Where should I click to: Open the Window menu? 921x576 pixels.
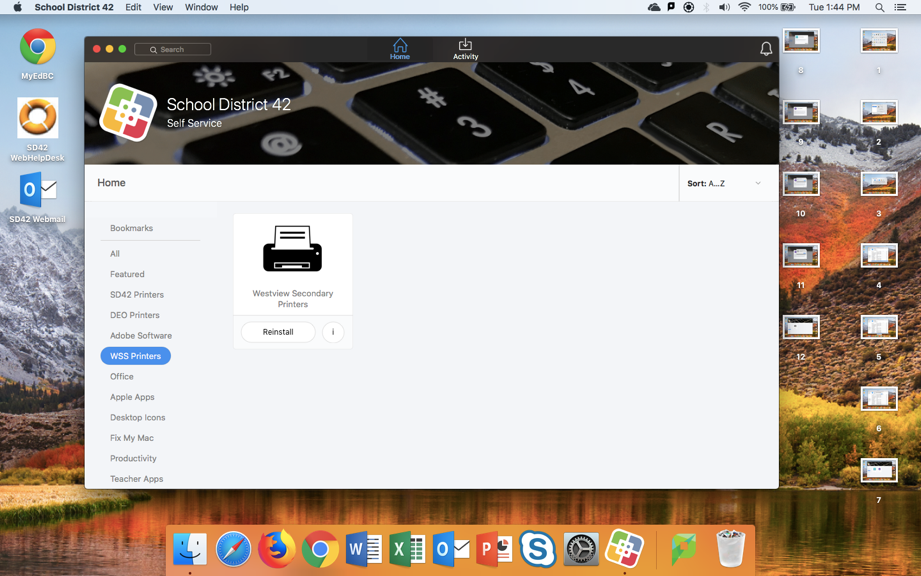(201, 7)
